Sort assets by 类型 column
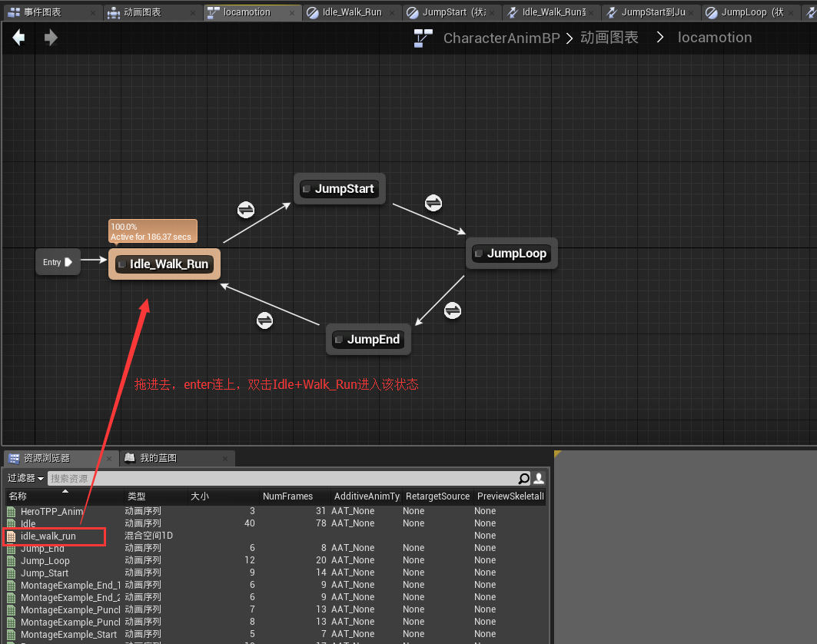 click(x=156, y=496)
